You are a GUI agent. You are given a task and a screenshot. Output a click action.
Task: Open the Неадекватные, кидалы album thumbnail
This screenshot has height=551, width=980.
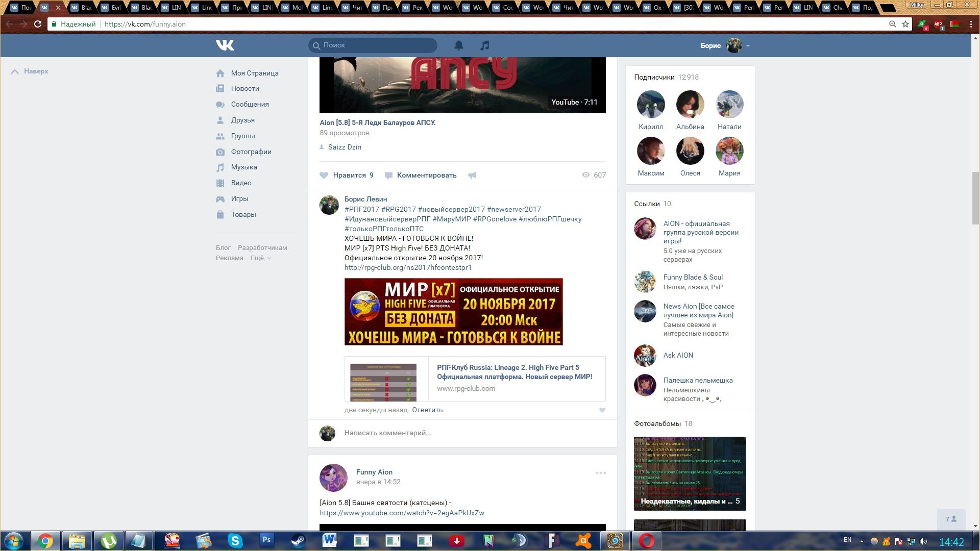tap(690, 473)
